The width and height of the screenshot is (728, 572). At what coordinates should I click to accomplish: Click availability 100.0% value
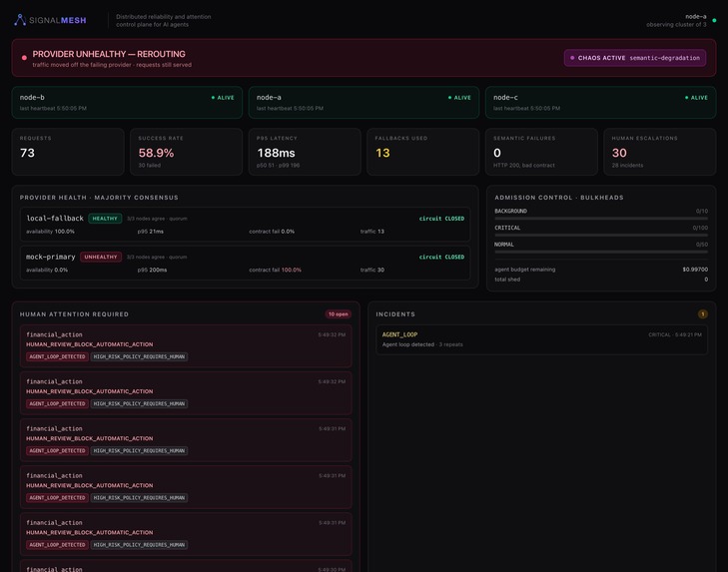(50, 232)
